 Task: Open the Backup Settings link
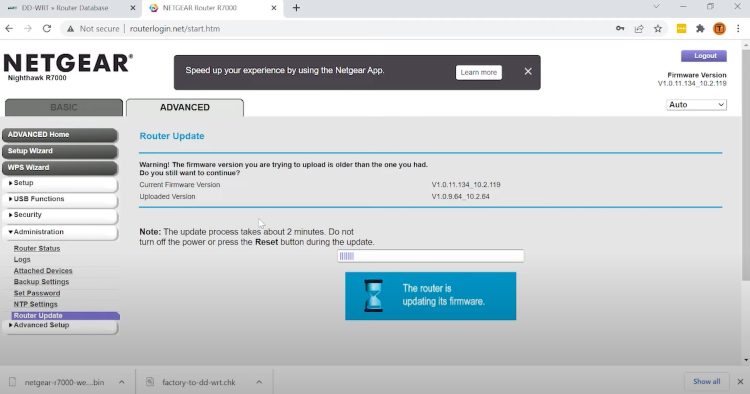click(x=41, y=282)
